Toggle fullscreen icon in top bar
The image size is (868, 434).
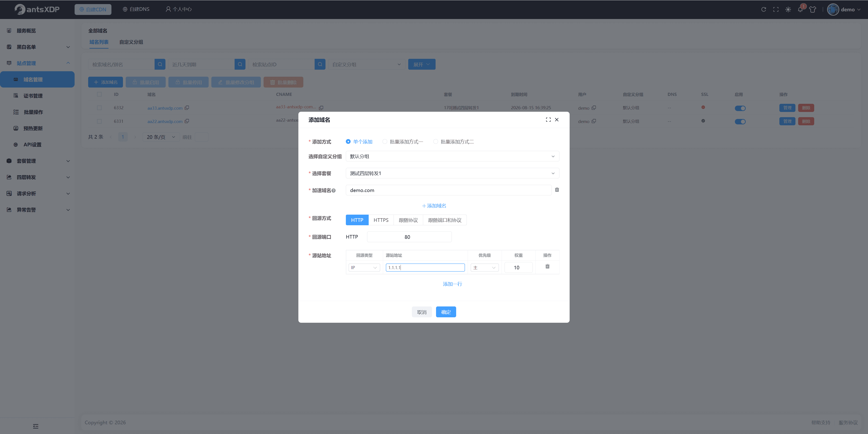pyautogui.click(x=776, y=9)
